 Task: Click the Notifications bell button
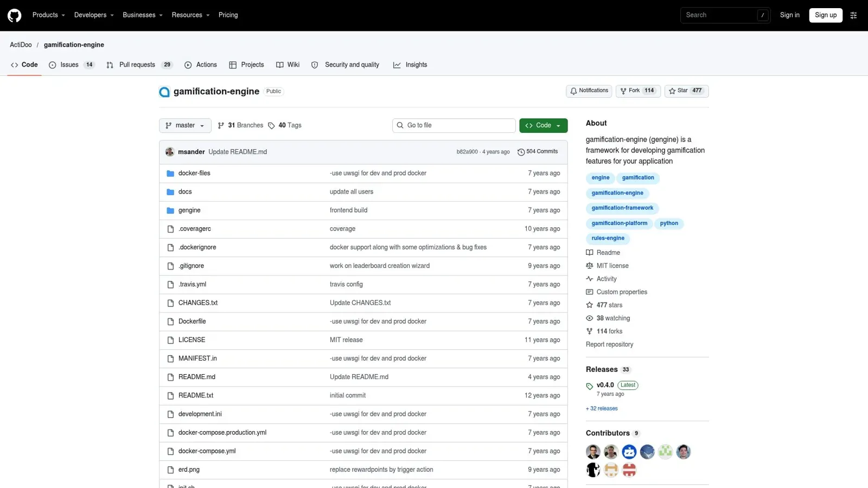(x=589, y=91)
